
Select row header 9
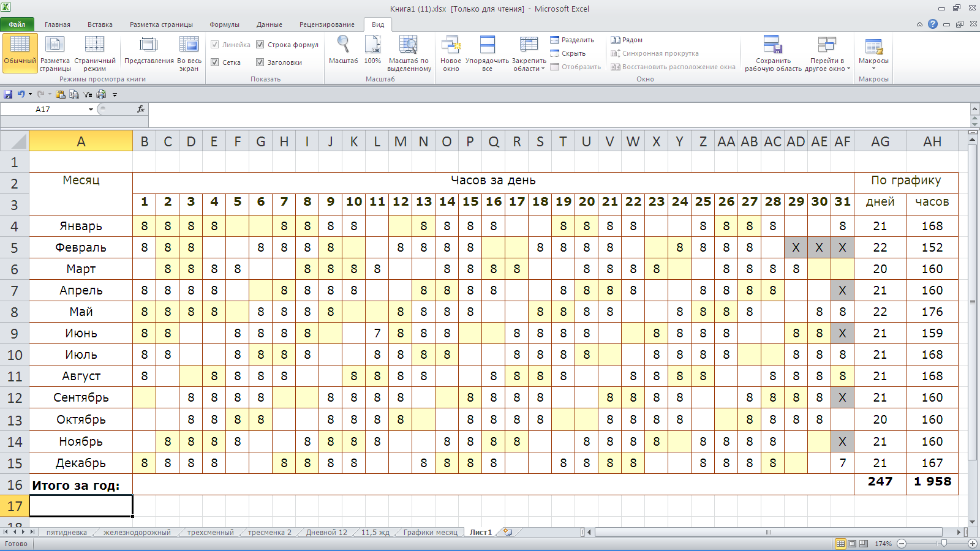click(x=15, y=334)
